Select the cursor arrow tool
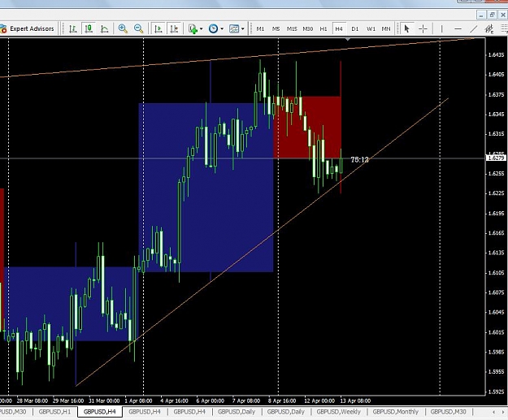The image size is (508, 420). coord(407,28)
